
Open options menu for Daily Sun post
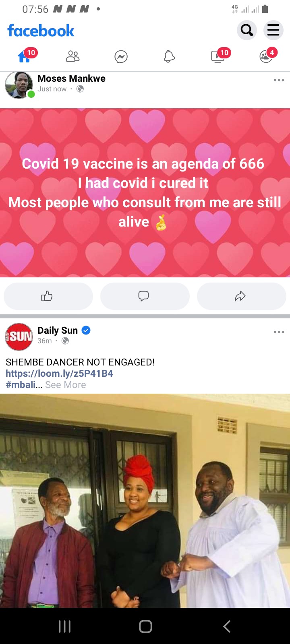coord(279,332)
